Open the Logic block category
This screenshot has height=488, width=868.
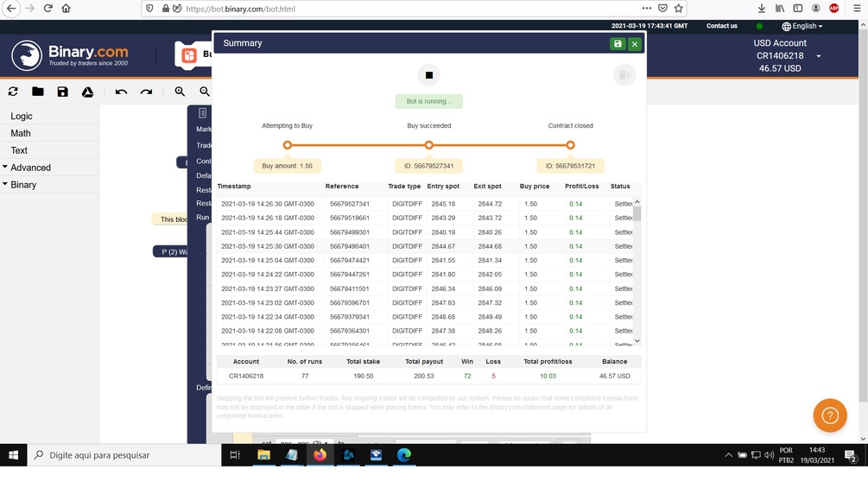pos(22,117)
